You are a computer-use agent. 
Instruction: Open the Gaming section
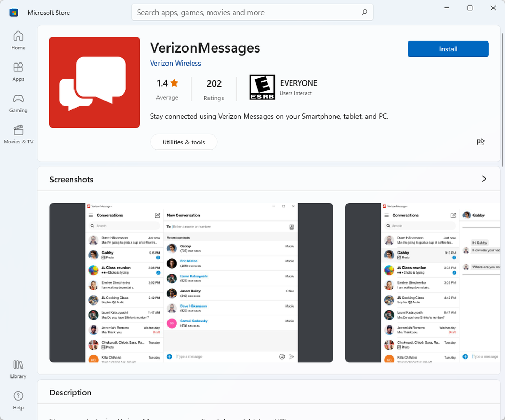18,103
